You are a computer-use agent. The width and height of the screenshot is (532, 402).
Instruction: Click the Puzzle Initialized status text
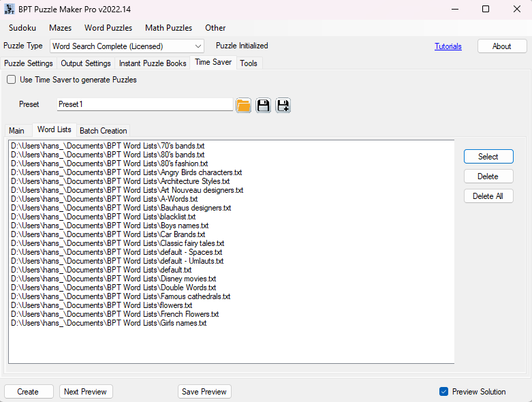pyautogui.click(x=242, y=46)
